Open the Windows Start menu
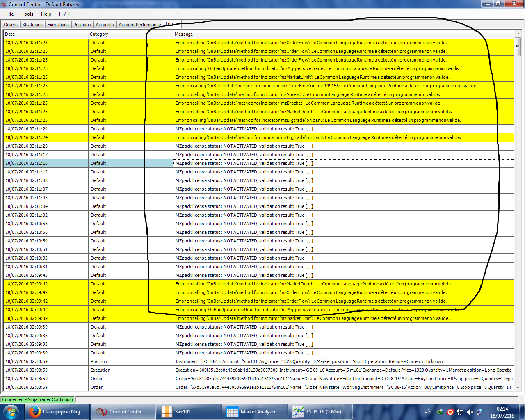Screen dimensions: 525x420 point(11,411)
